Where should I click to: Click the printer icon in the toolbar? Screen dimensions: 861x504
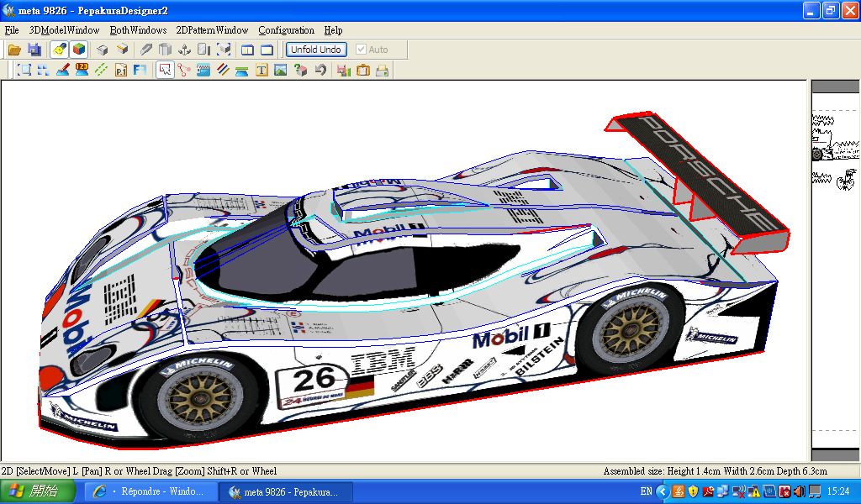tap(382, 71)
